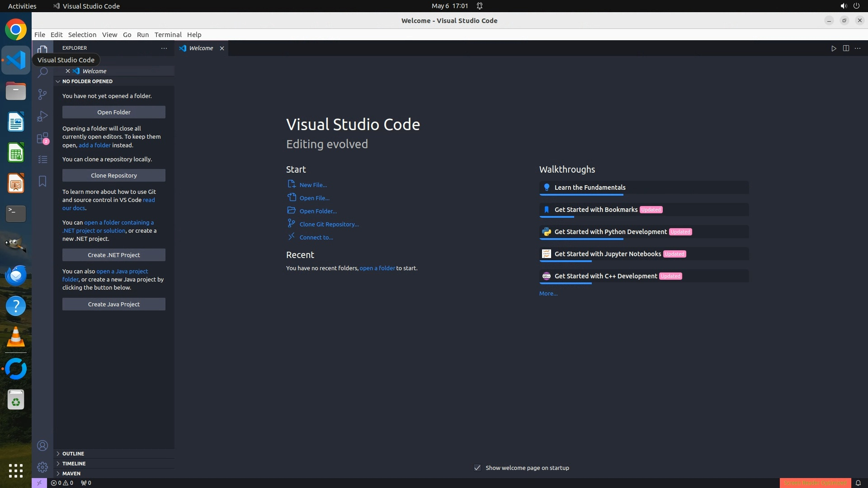Image resolution: width=868 pixels, height=488 pixels.
Task: Click the Accounts icon in activity bar
Action: pyautogui.click(x=42, y=446)
